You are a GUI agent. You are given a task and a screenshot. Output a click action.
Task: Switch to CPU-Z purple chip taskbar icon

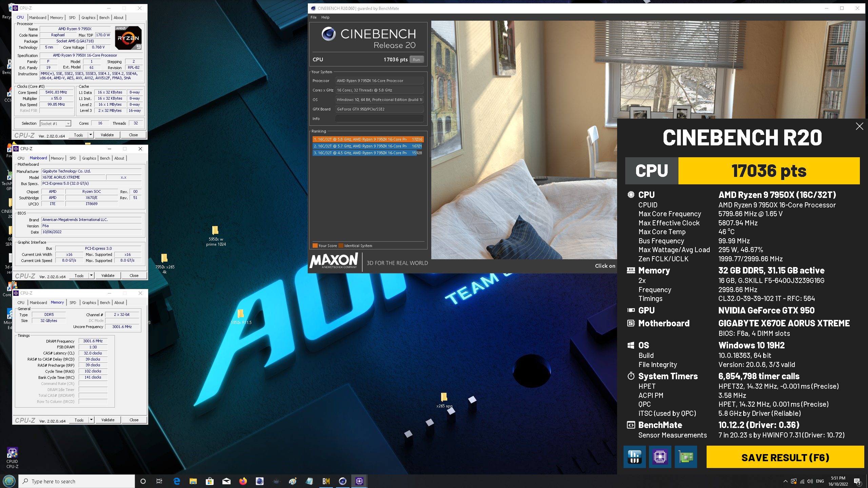pos(359,481)
